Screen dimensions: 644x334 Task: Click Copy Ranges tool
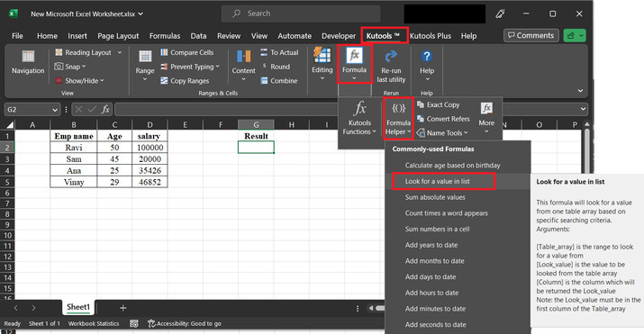coord(185,81)
